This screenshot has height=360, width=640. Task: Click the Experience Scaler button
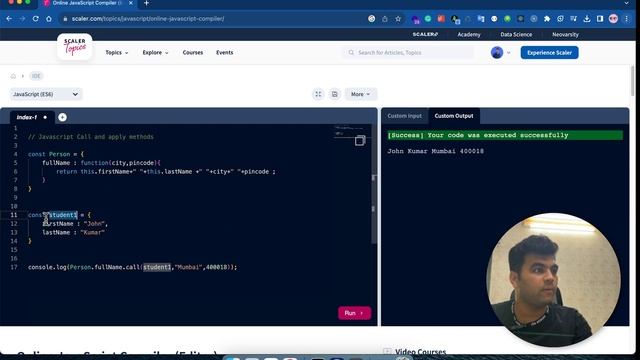point(549,53)
